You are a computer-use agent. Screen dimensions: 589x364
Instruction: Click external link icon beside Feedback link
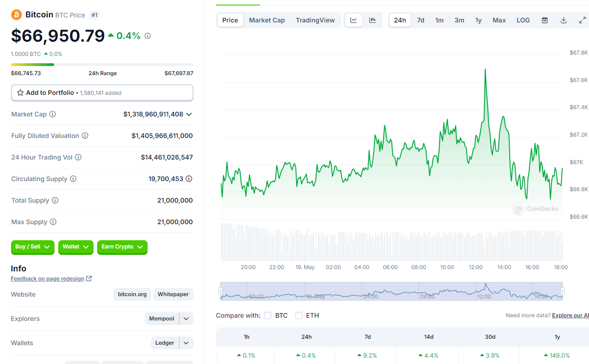coord(89,278)
